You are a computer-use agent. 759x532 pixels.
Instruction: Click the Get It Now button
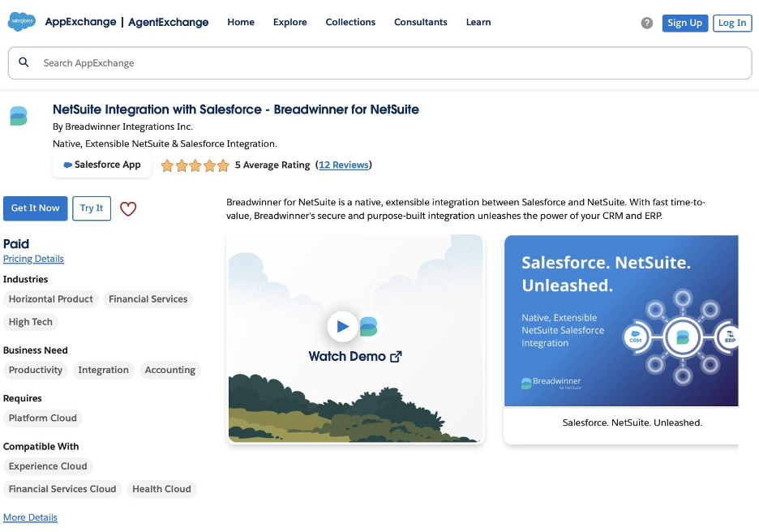pyautogui.click(x=35, y=208)
